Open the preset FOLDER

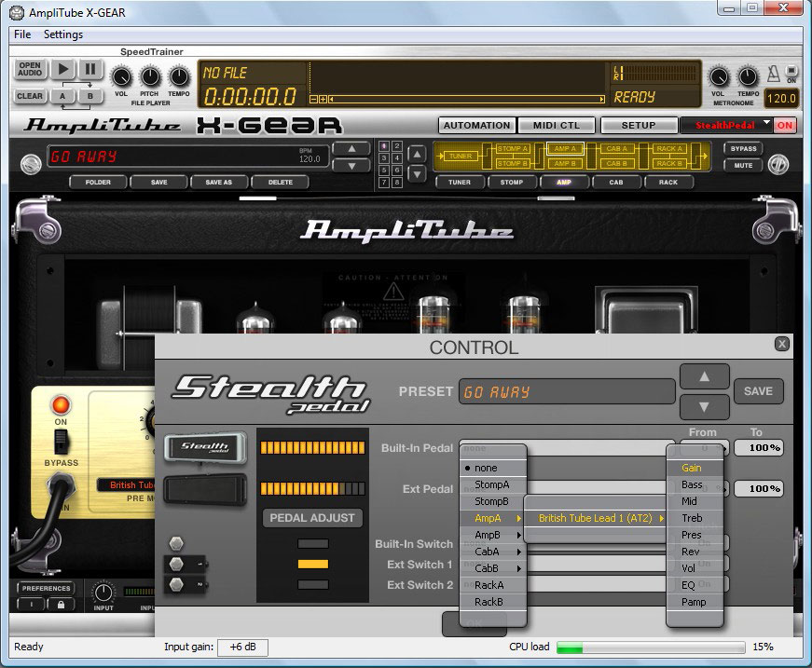pyautogui.click(x=98, y=182)
